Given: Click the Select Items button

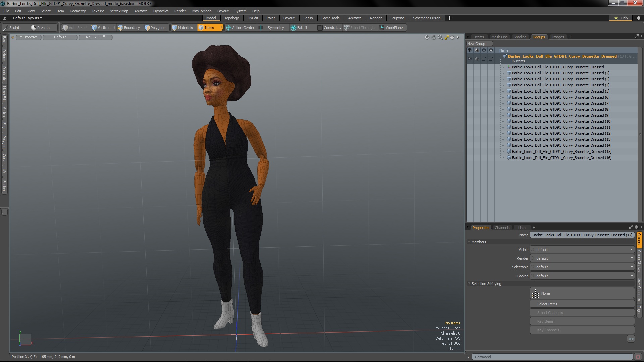Looking at the screenshot, I should (582, 304).
